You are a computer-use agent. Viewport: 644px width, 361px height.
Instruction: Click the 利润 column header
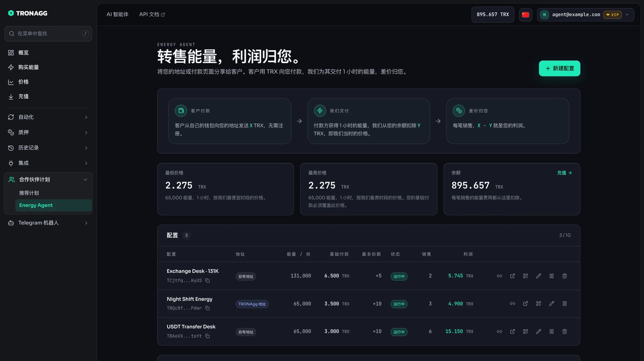468,254
